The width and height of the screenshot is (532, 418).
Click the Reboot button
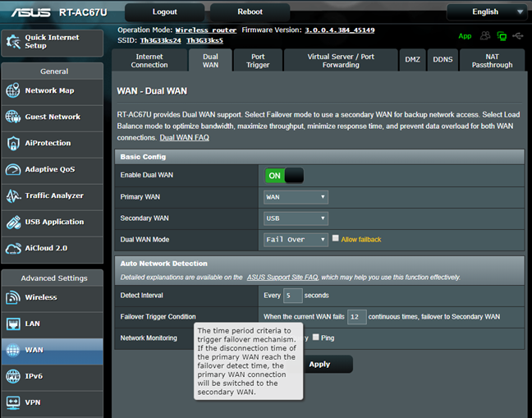250,11
